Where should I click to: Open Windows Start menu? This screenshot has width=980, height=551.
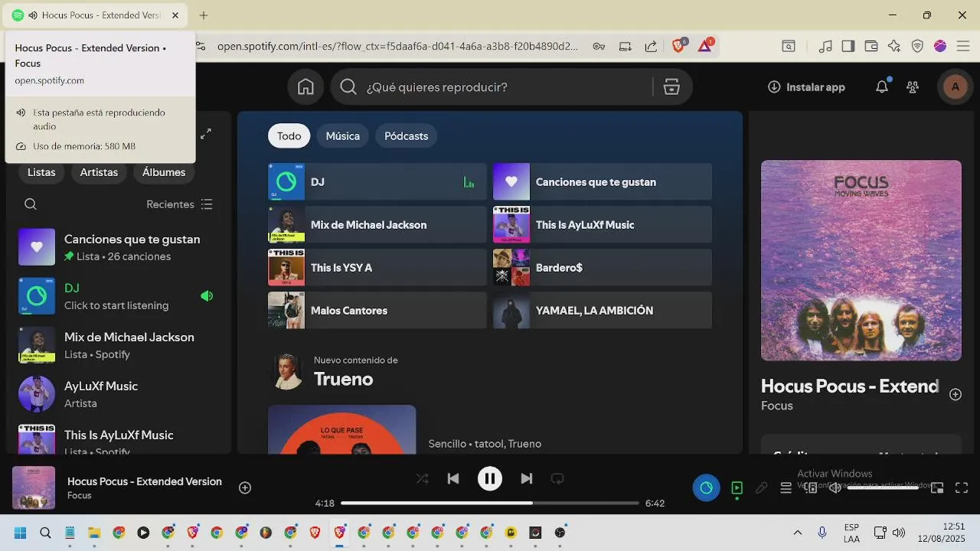(20, 533)
